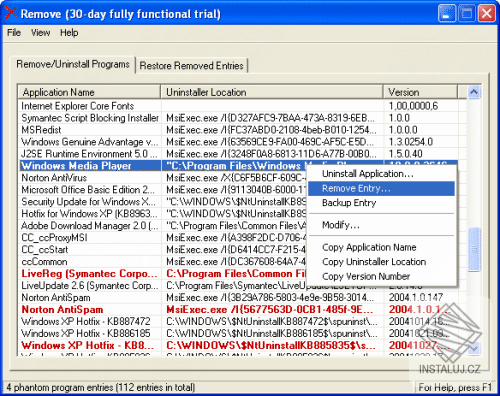Choose Remove Entry from context menu
Screen dimensions: 500x396
pos(381,189)
